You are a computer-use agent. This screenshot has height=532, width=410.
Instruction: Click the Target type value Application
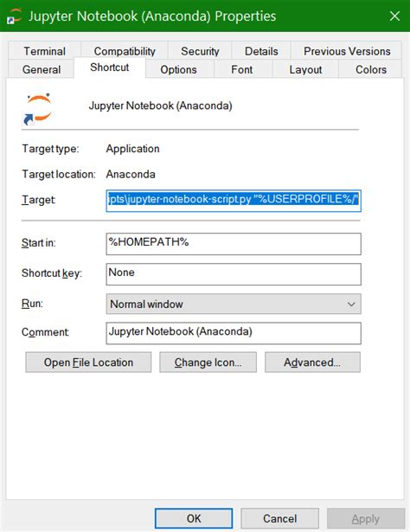[x=132, y=149]
